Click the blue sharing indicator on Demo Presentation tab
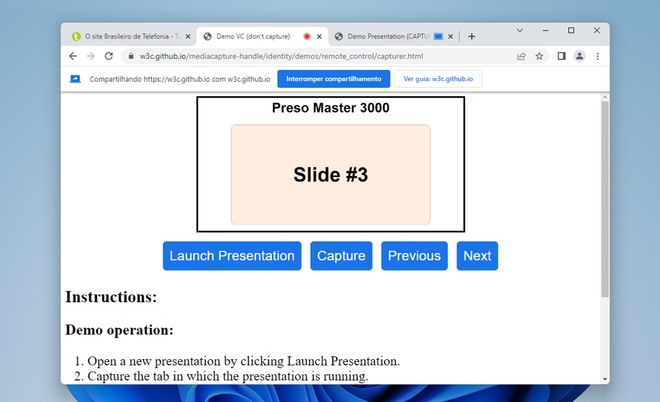This screenshot has width=660, height=402. (438, 37)
